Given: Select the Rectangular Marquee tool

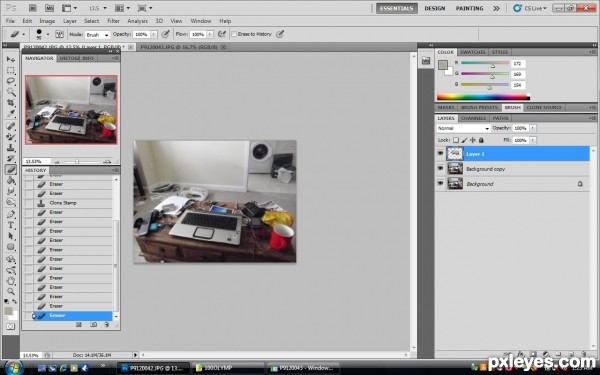Looking at the screenshot, I should [x=11, y=70].
